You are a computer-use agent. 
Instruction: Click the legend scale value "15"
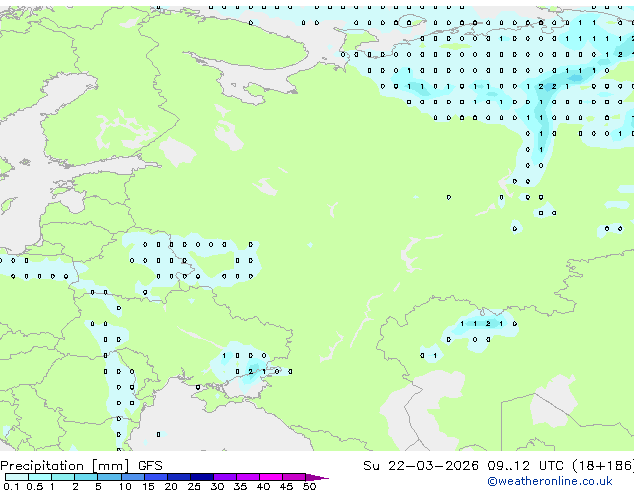point(148,486)
